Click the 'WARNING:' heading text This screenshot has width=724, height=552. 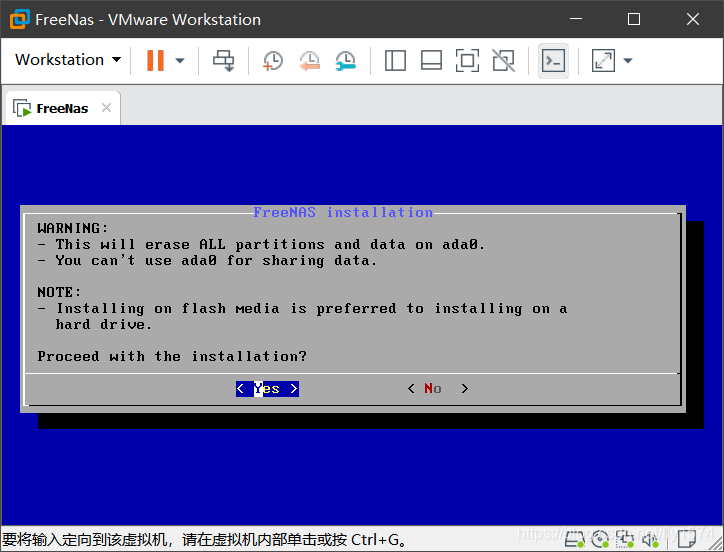pos(72,228)
